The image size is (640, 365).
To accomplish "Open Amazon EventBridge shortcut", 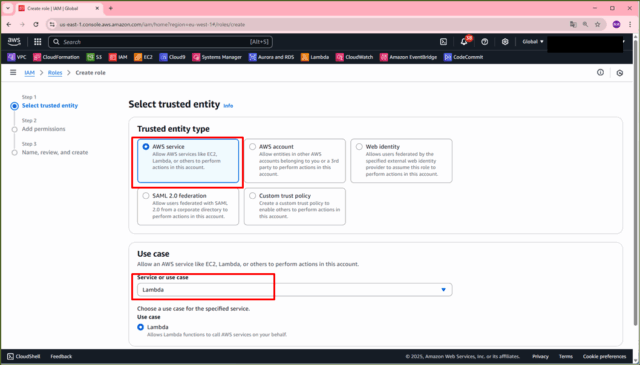I will coord(408,57).
